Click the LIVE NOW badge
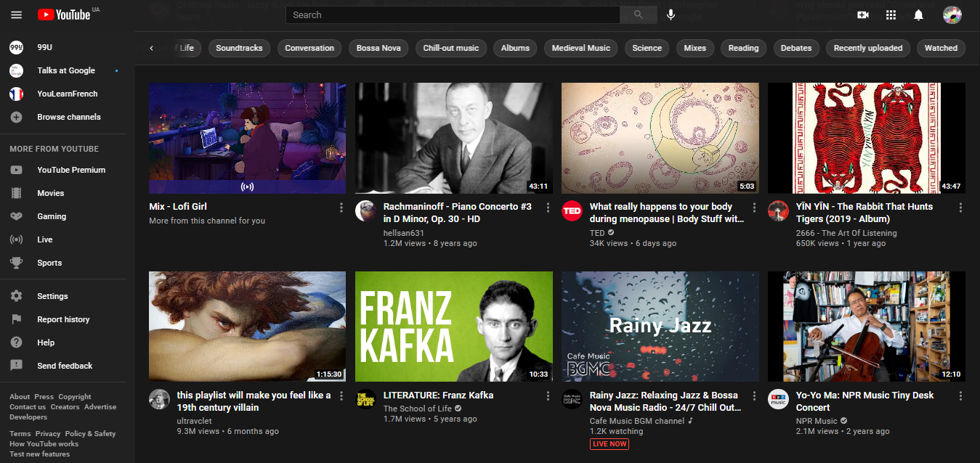The width and height of the screenshot is (980, 463). point(609,443)
